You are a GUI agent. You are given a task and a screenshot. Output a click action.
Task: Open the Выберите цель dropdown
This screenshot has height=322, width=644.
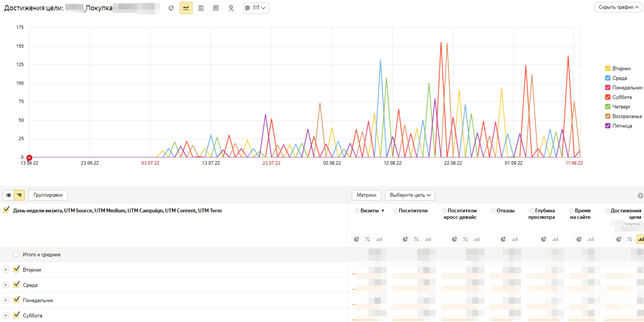click(410, 195)
